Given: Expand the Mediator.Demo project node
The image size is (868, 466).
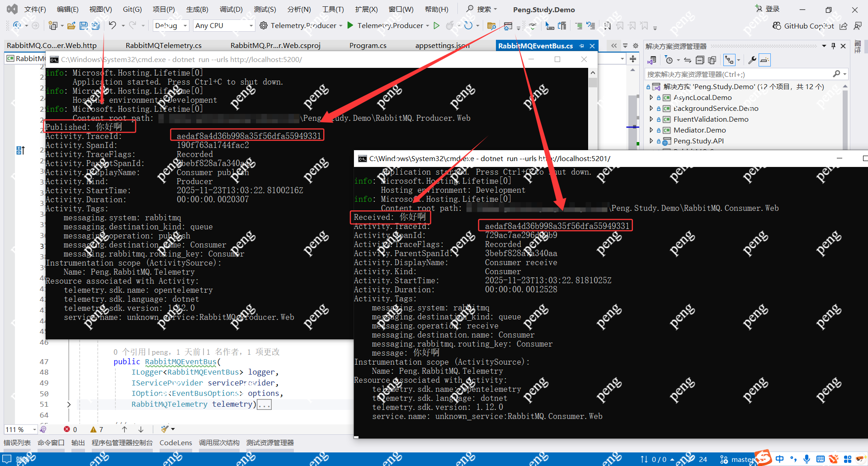Looking at the screenshot, I should click(651, 130).
